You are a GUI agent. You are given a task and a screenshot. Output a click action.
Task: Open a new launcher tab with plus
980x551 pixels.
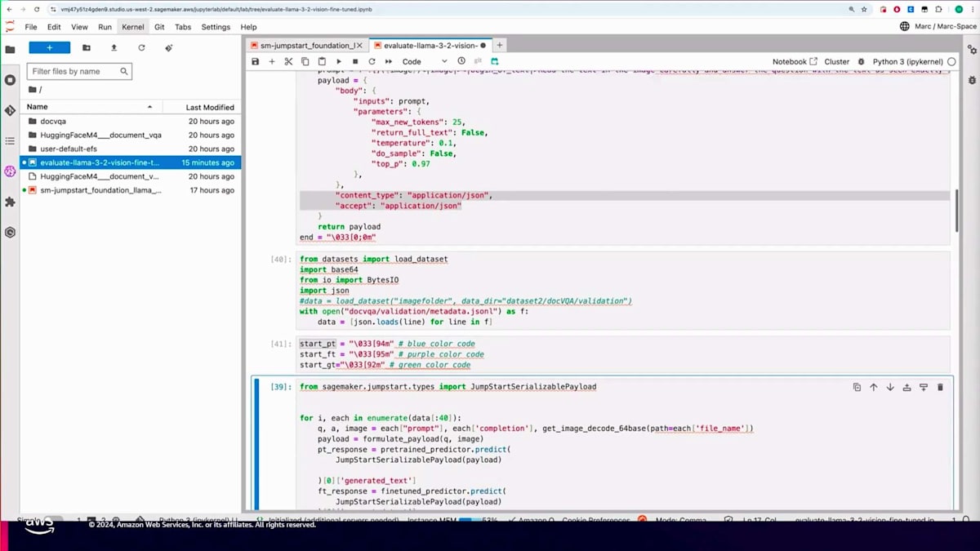(x=500, y=46)
